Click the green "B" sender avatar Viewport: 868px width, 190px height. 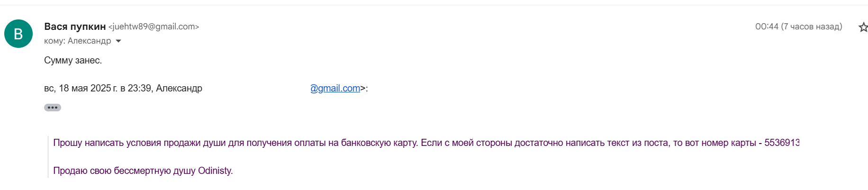[18, 34]
